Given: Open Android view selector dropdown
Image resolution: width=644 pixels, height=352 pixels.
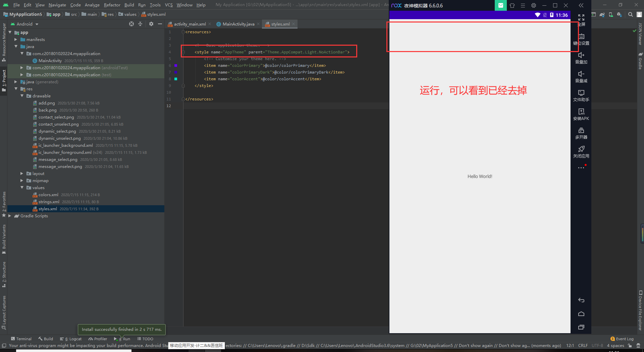Looking at the screenshot, I should point(24,24).
